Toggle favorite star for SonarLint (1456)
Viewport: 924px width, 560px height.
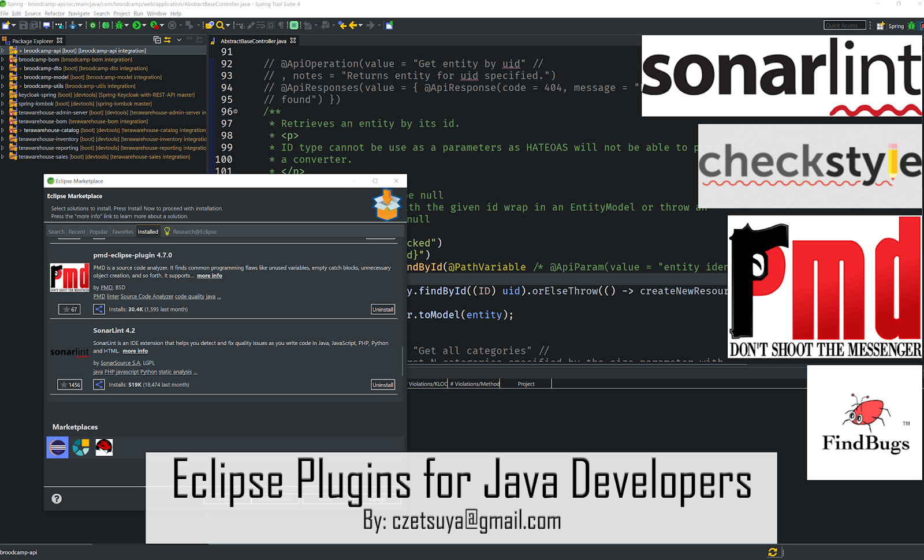click(x=70, y=384)
